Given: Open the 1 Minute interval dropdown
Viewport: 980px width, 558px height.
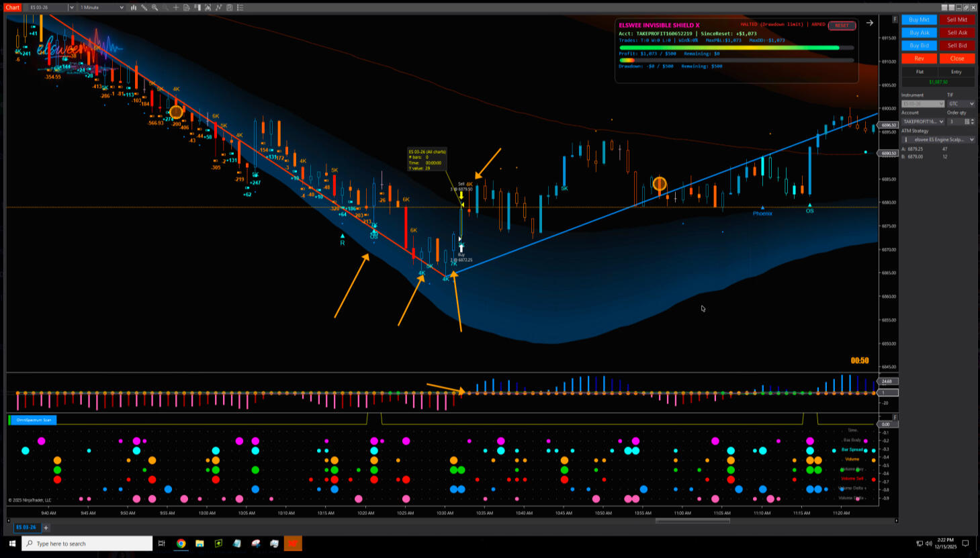Looking at the screenshot, I should [x=101, y=7].
